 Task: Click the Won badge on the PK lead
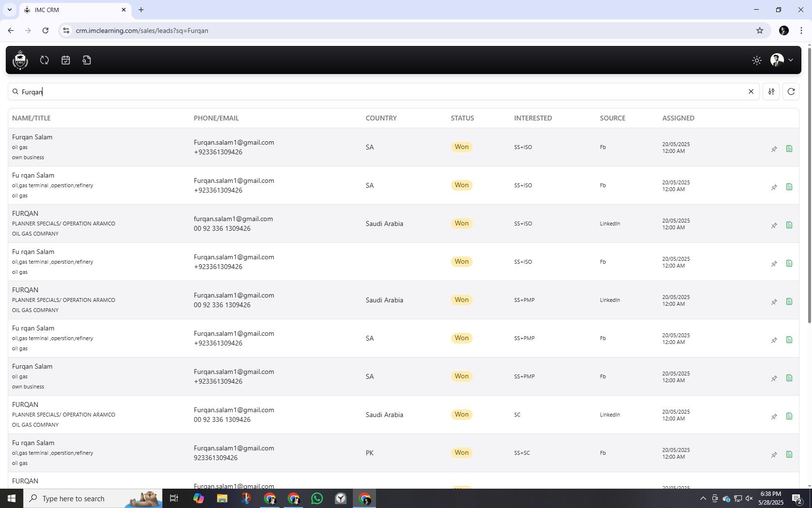click(462, 453)
